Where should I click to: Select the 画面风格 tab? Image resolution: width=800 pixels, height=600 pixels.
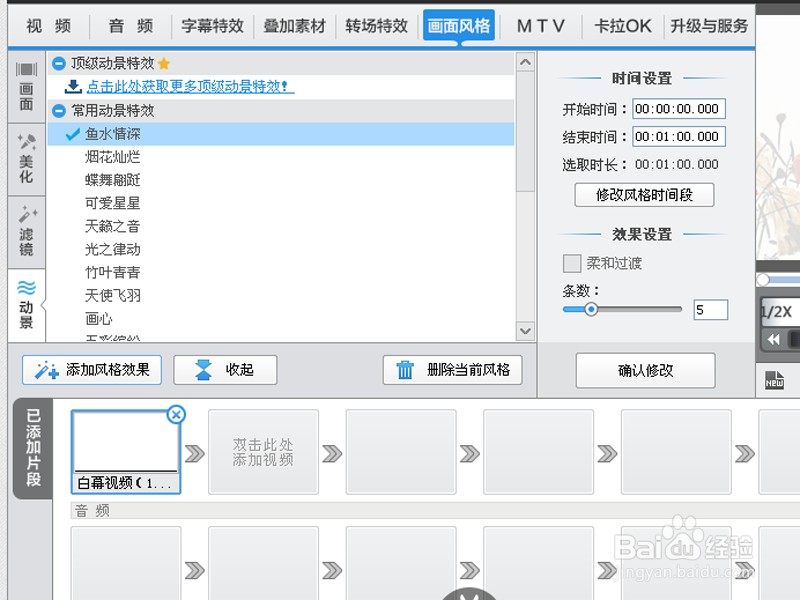pos(459,26)
